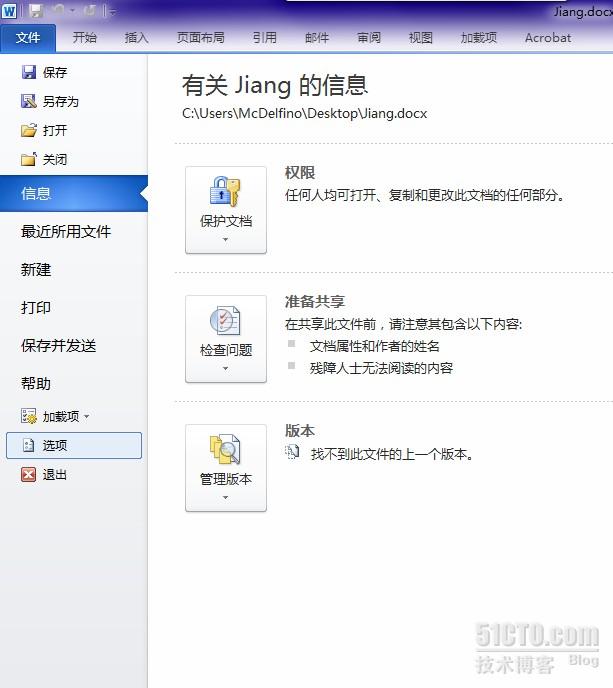
Task: Click the 另存为 text in sidebar
Action: [61, 102]
